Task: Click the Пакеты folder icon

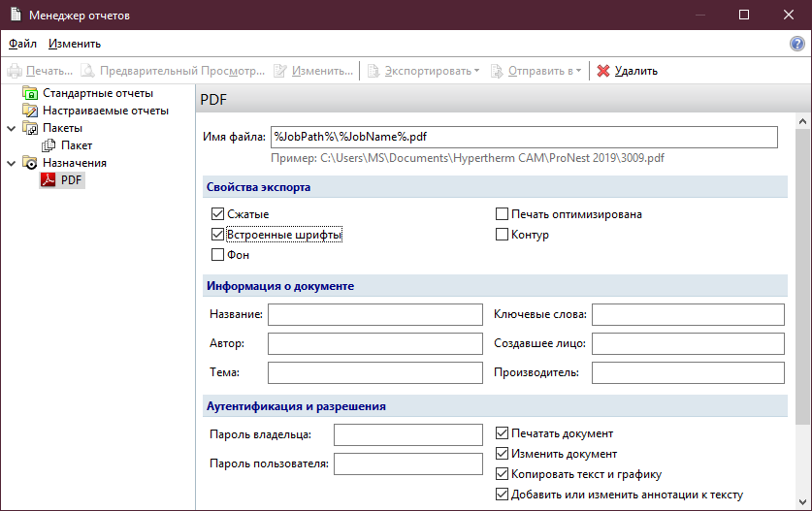Action: (x=30, y=128)
